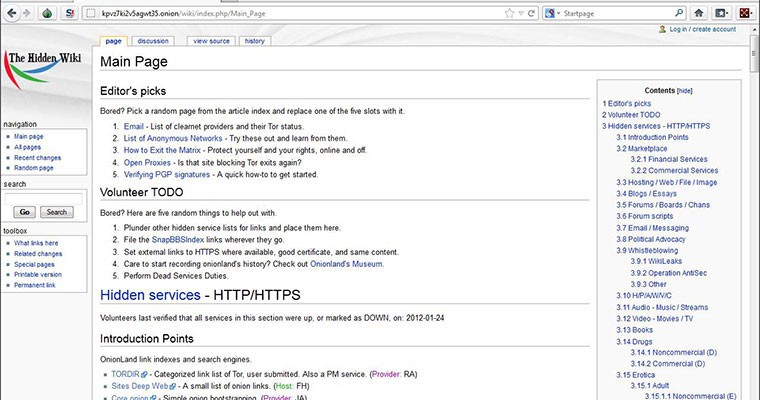Jump to 1 Editor's picks in Contents
The height and width of the screenshot is (400, 760).
[x=626, y=104]
